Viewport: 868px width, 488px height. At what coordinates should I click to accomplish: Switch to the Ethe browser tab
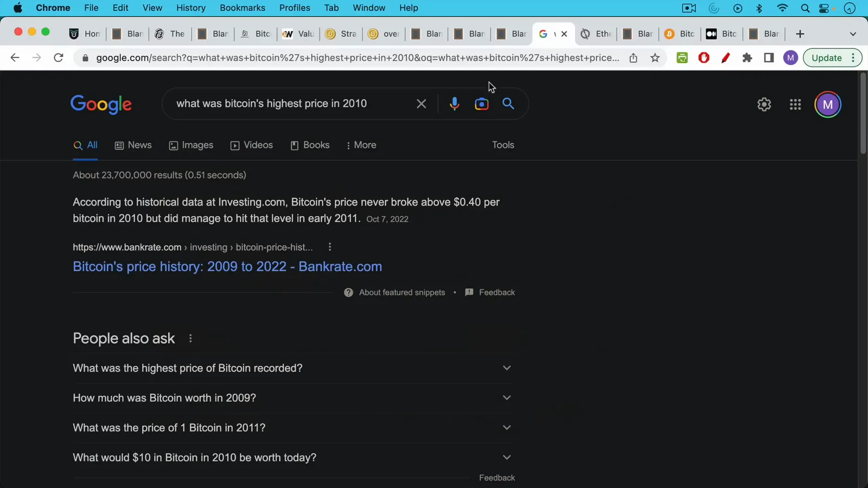(x=596, y=34)
